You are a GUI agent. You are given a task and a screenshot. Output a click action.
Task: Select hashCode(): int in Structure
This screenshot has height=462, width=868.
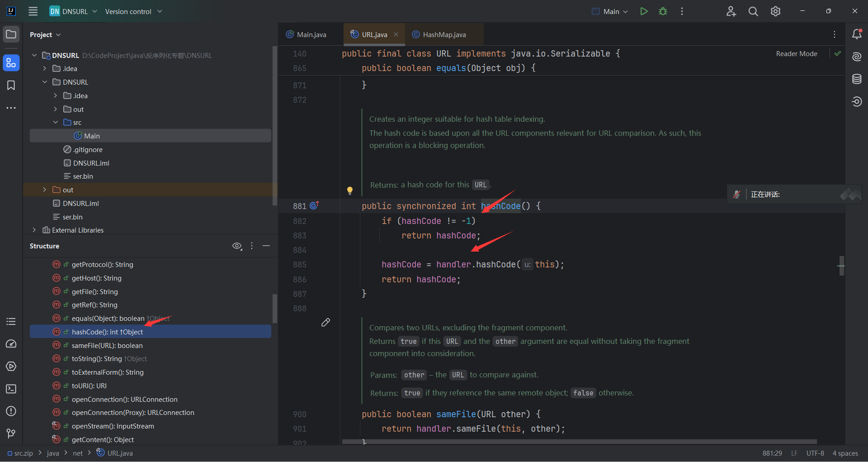[151, 332]
